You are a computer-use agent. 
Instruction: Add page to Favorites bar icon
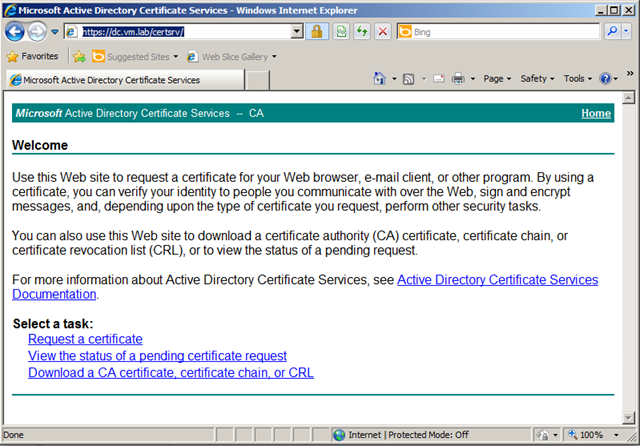click(79, 57)
